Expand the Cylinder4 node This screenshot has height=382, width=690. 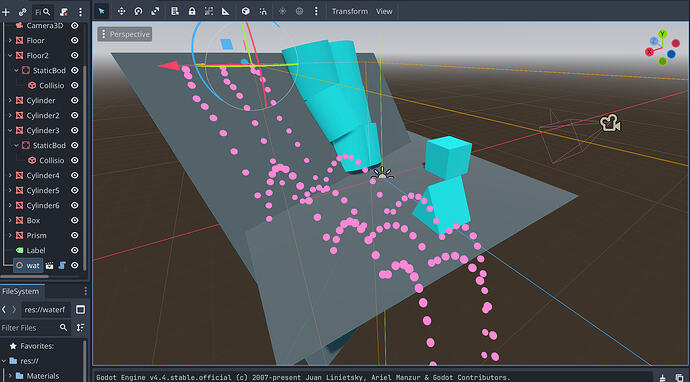[10, 175]
